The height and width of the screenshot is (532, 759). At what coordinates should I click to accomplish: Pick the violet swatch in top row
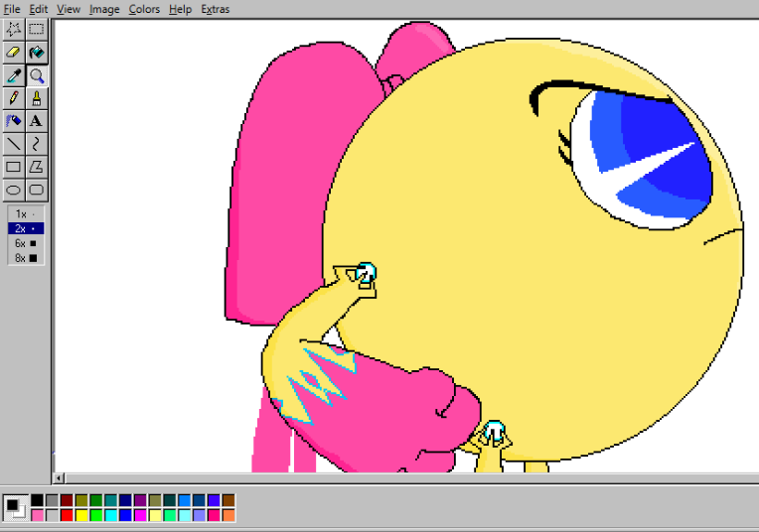pyautogui.click(x=214, y=500)
